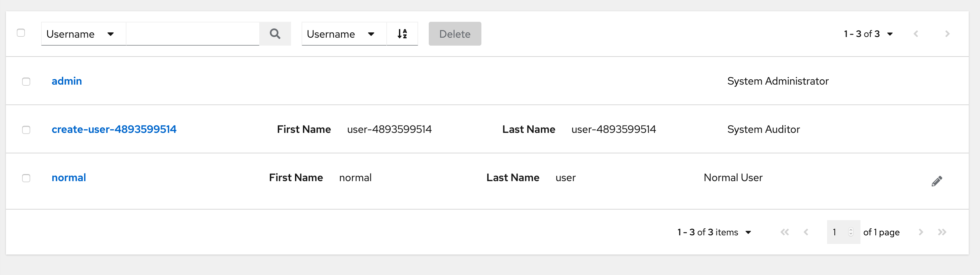The image size is (980, 275).
Task: Click the page number input box
Action: pyautogui.click(x=843, y=232)
